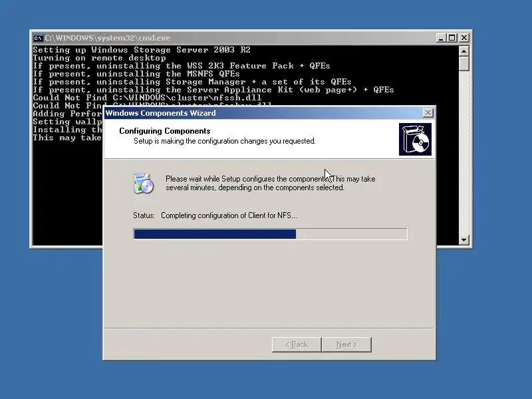Image resolution: width=532 pixels, height=399 pixels.
Task: Click 'Setting up Windows Storage Server 2003 R2' line
Action: pos(142,50)
